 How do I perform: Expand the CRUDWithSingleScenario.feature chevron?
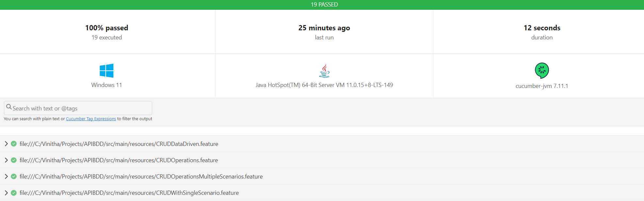(6, 193)
